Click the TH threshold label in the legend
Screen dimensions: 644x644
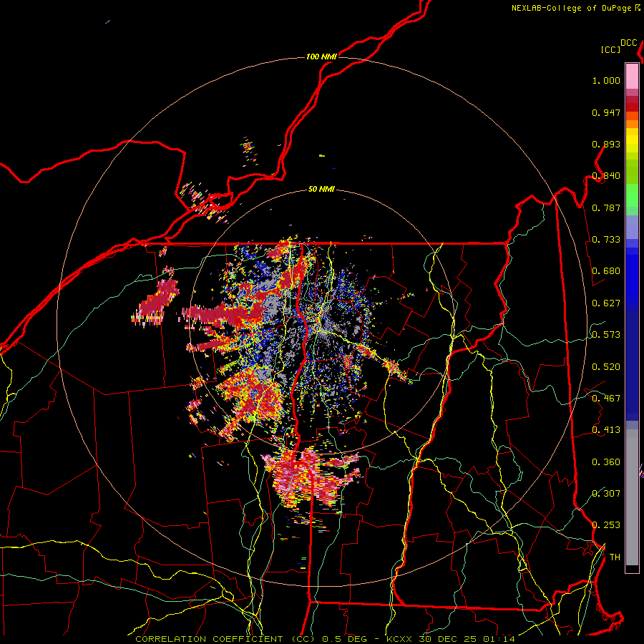(615, 557)
